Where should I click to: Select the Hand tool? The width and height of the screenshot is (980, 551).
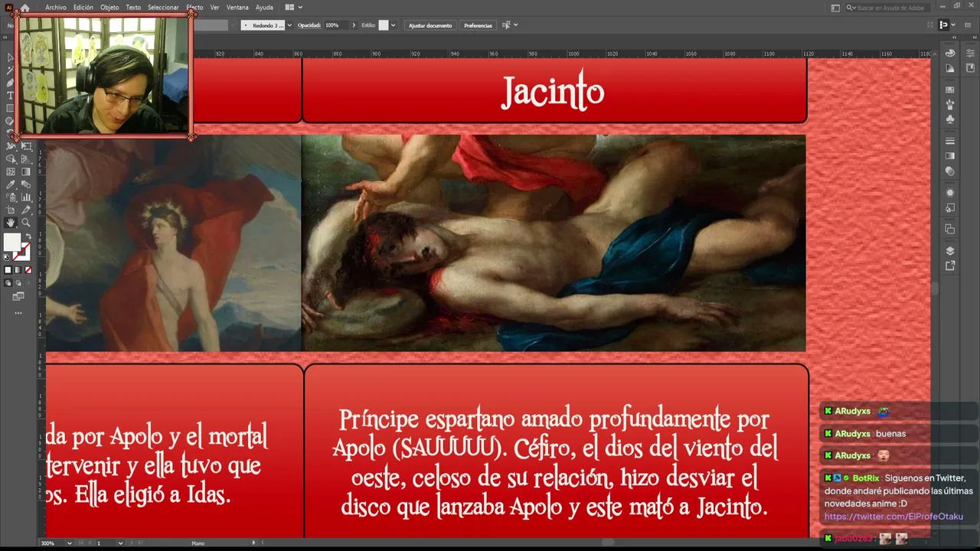11,223
